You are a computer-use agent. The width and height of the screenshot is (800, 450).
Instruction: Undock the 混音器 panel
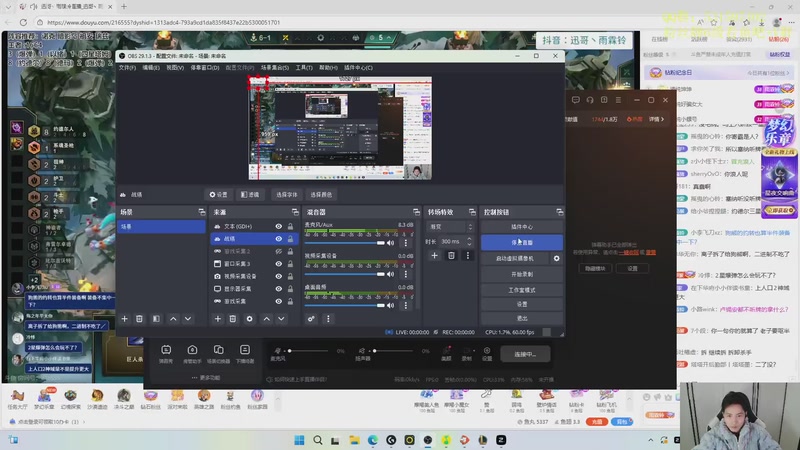coord(416,212)
